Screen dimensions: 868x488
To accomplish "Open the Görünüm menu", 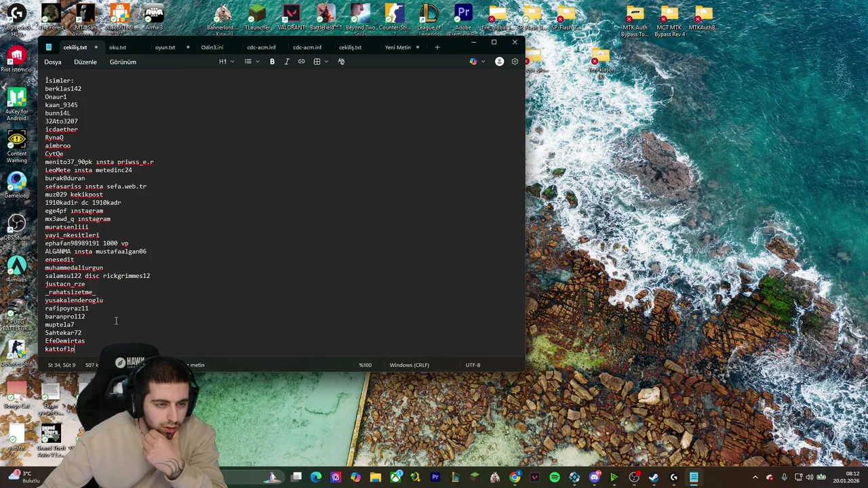I will (x=123, y=62).
